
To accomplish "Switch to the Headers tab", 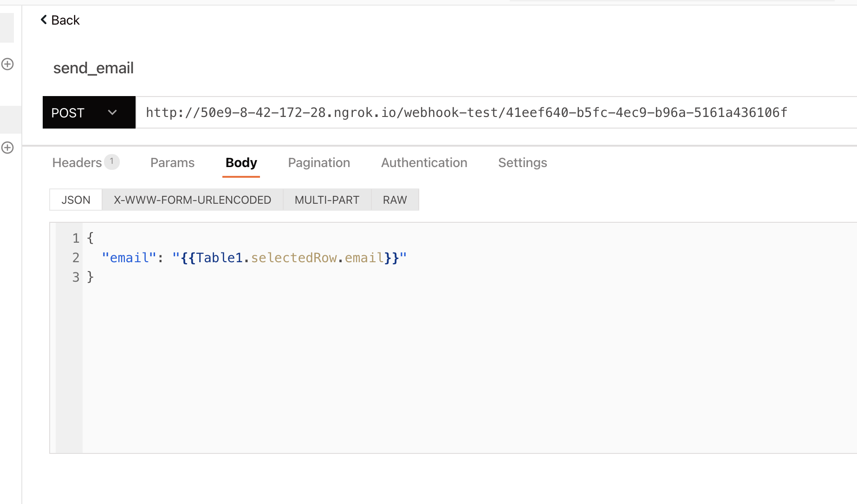I will pyautogui.click(x=77, y=162).
